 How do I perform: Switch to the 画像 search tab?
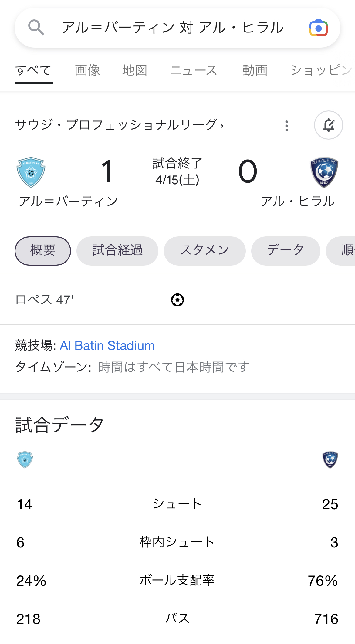click(87, 70)
